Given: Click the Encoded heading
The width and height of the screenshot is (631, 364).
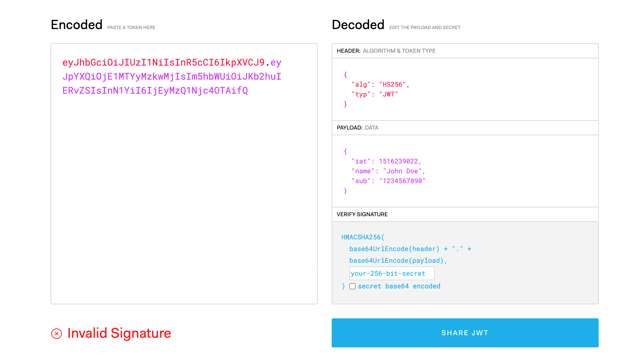Looking at the screenshot, I should 77,25.
